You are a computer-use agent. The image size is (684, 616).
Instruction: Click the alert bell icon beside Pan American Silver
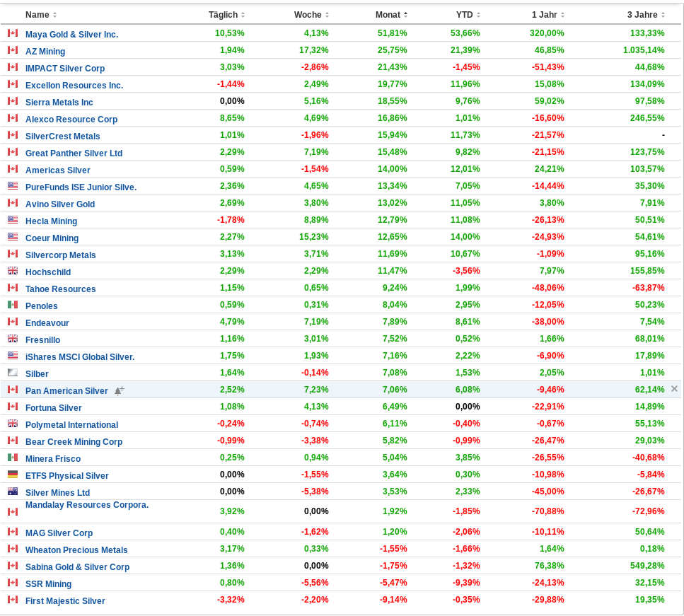[x=119, y=390]
